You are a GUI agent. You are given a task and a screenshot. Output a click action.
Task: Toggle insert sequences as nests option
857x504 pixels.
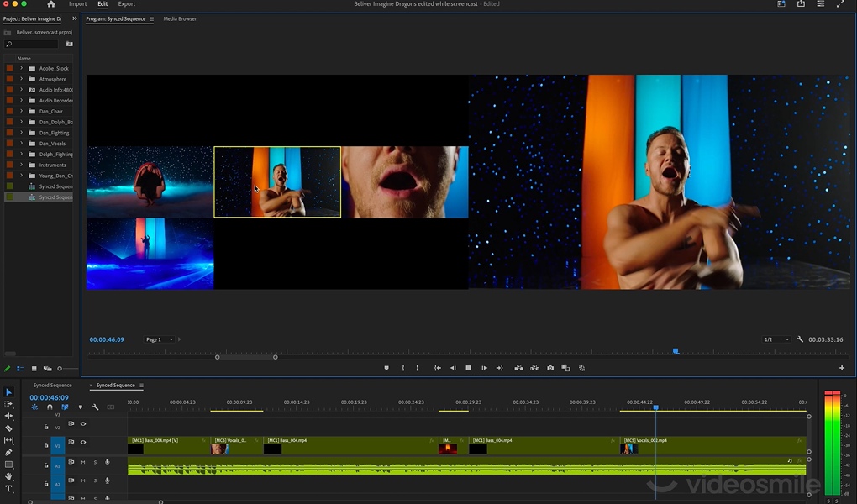click(34, 407)
